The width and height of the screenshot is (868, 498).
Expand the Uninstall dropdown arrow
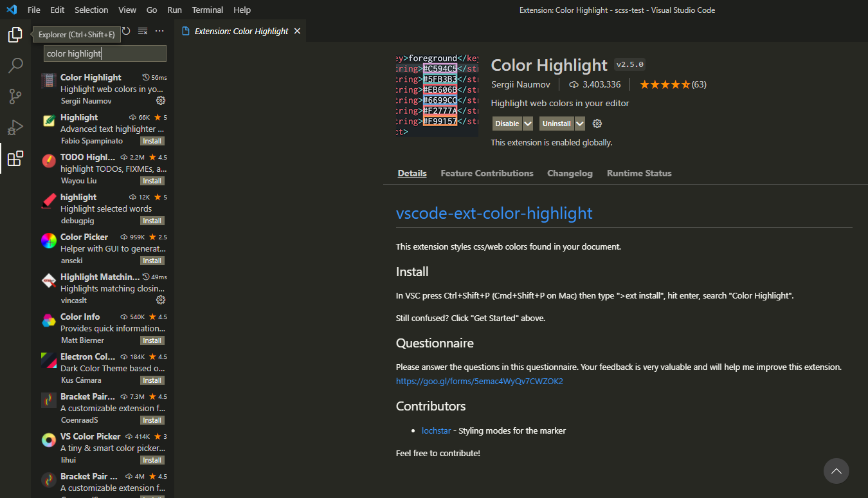(x=580, y=124)
